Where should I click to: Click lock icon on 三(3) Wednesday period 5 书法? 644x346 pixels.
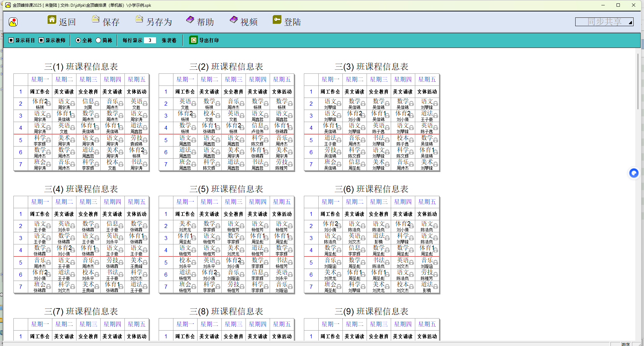click(387, 140)
